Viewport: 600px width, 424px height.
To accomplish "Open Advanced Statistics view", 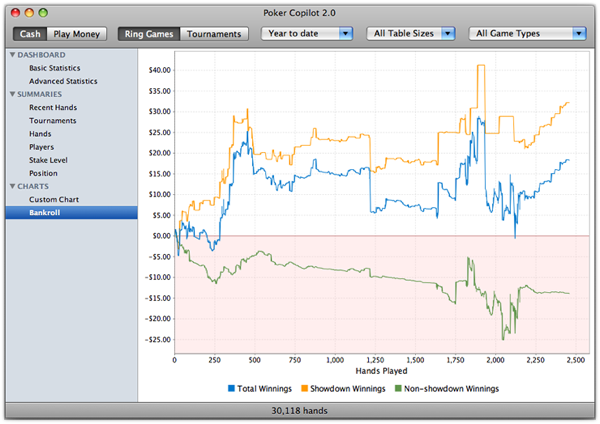I will (x=63, y=81).
